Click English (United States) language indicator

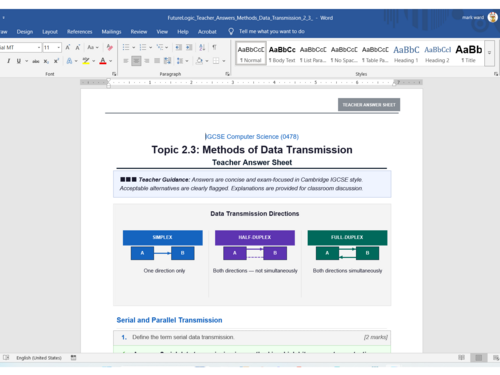(x=39, y=358)
